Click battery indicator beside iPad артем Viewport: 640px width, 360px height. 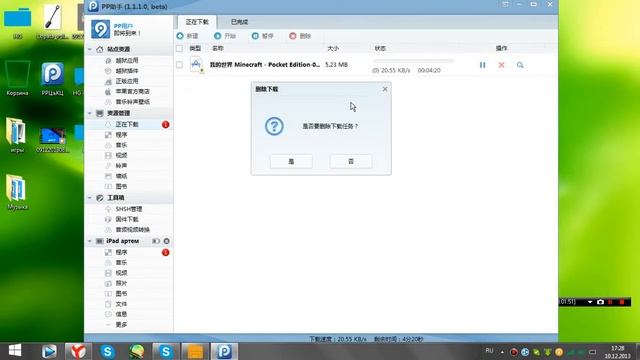[x=156, y=241]
